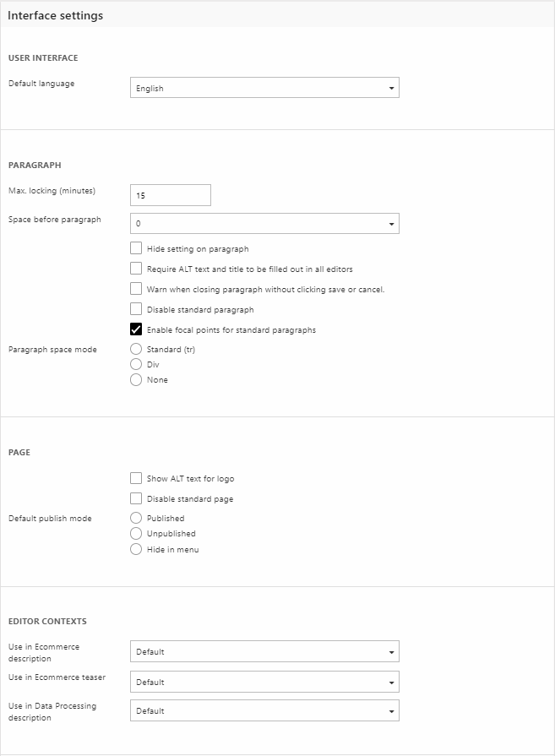This screenshot has width=555, height=756.
Task: Toggle Warn when closing paragraph checkbox
Action: click(x=136, y=289)
